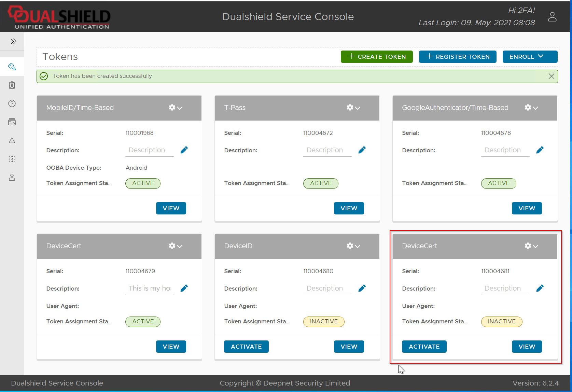Edit description of GoogleAuthenticator token
The width and height of the screenshot is (572, 392).
point(540,150)
